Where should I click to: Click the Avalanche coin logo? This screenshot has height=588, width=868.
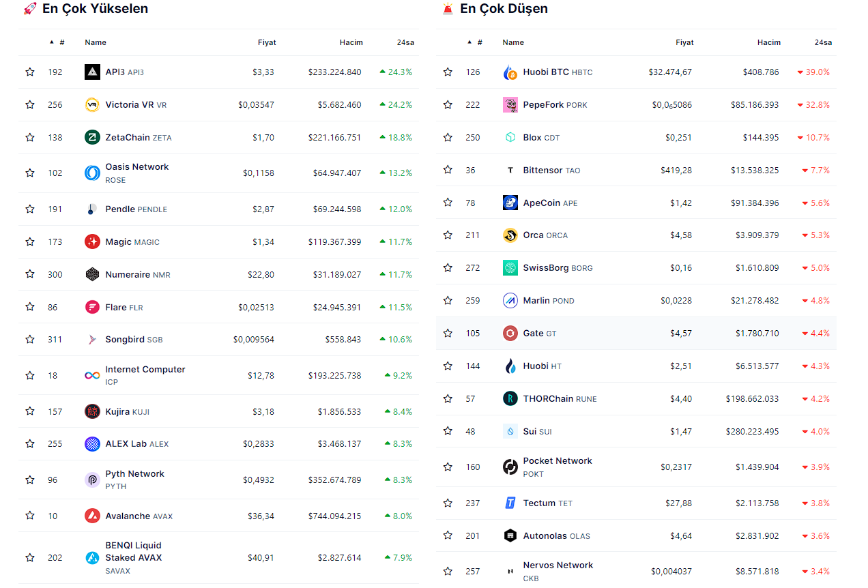click(92, 516)
